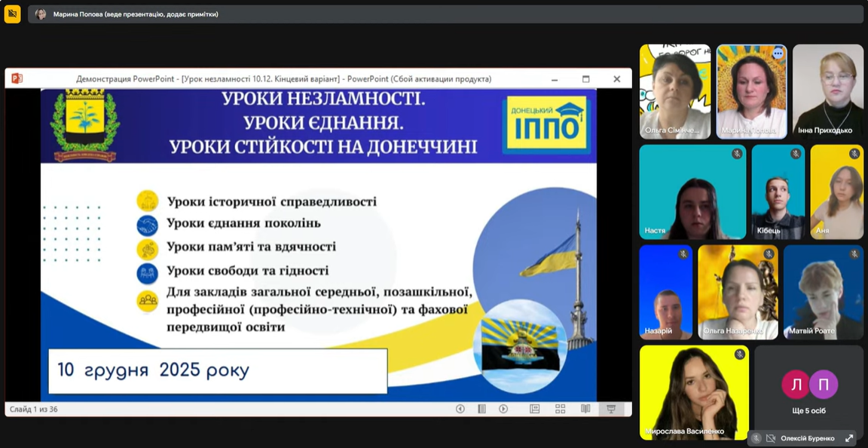
Task: Open slide menu between navigation arrows
Action: (x=481, y=409)
